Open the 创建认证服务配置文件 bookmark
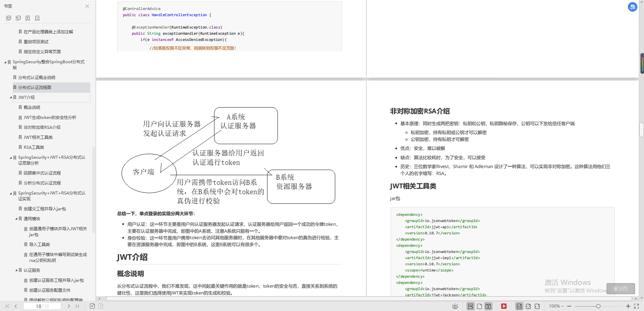Image resolution: width=644 pixels, height=311 pixels. click(49, 290)
